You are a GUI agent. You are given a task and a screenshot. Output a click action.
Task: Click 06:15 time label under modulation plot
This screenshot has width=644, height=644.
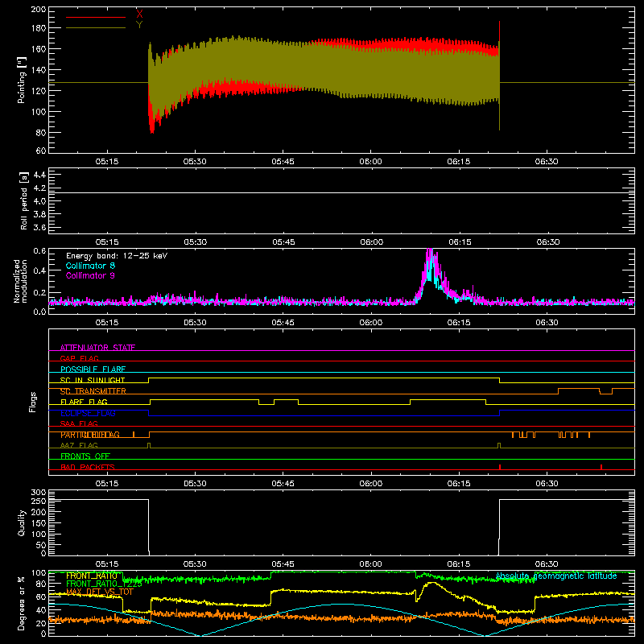click(x=459, y=323)
